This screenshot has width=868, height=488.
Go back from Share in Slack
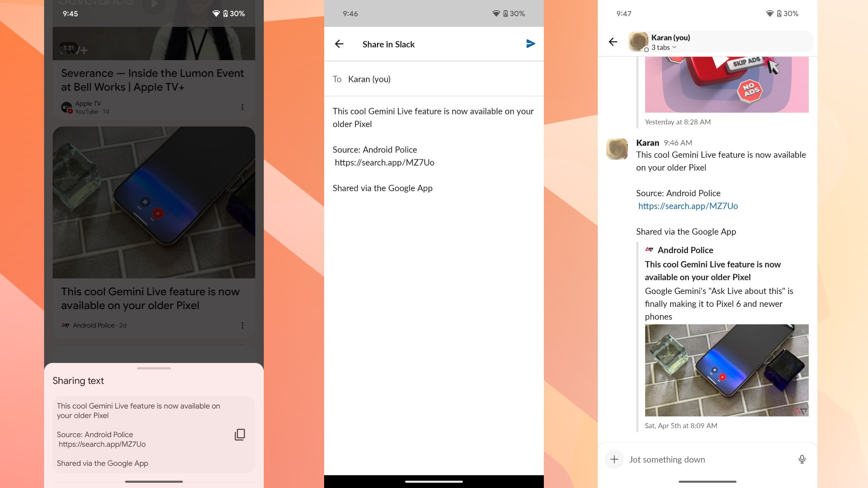coord(339,44)
